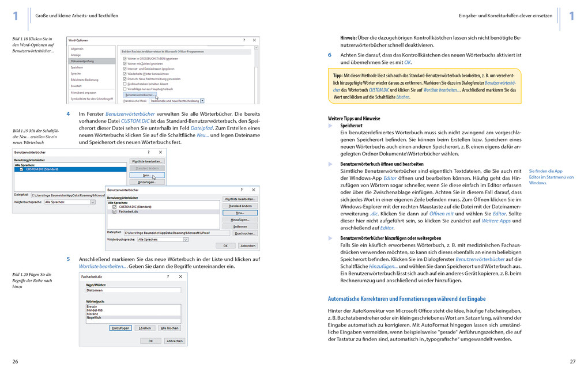Click Wortliste bearbeiten... in rear Benutzerwörterbücher dialog
This screenshot has height=371, width=588.
click(147, 161)
